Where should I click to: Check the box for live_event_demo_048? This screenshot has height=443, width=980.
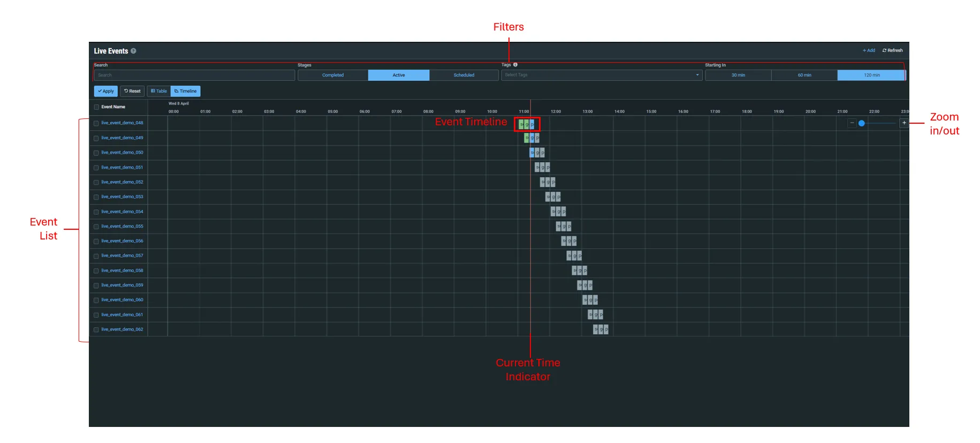[x=96, y=123]
